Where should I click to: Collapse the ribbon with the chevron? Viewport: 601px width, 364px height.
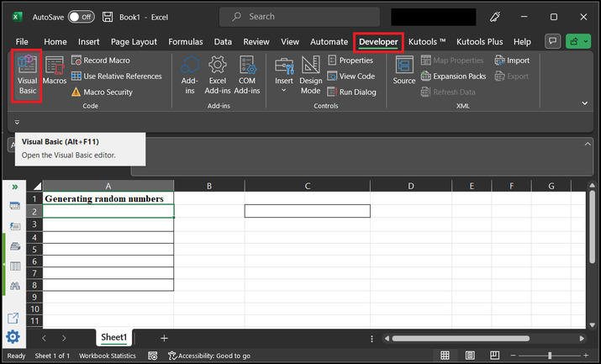click(585, 103)
